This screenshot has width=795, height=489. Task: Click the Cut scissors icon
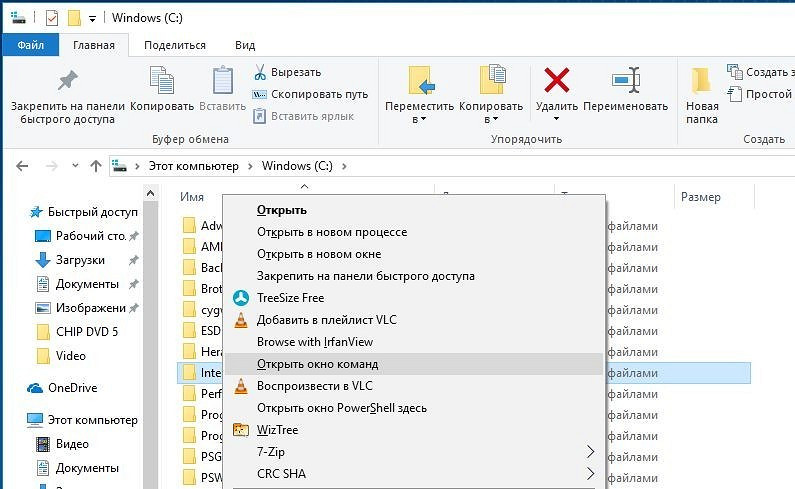(260, 72)
